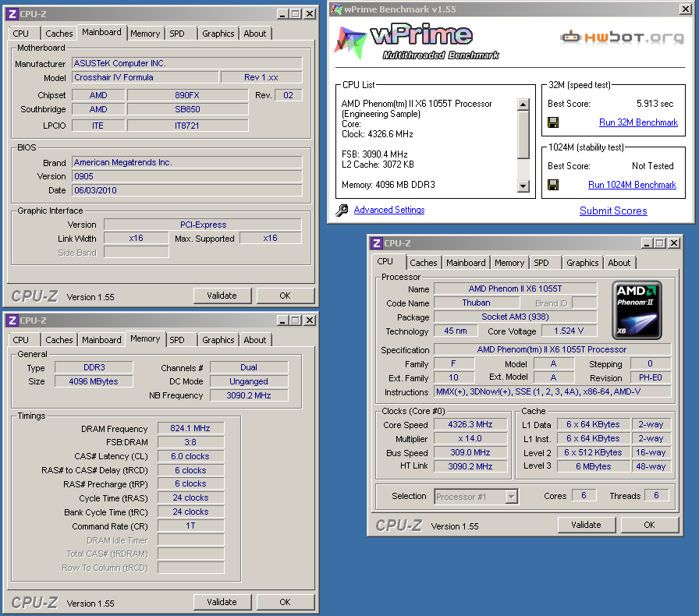Click the AMD Phenom II X6 logo badge
699x616 pixels.
point(637,310)
